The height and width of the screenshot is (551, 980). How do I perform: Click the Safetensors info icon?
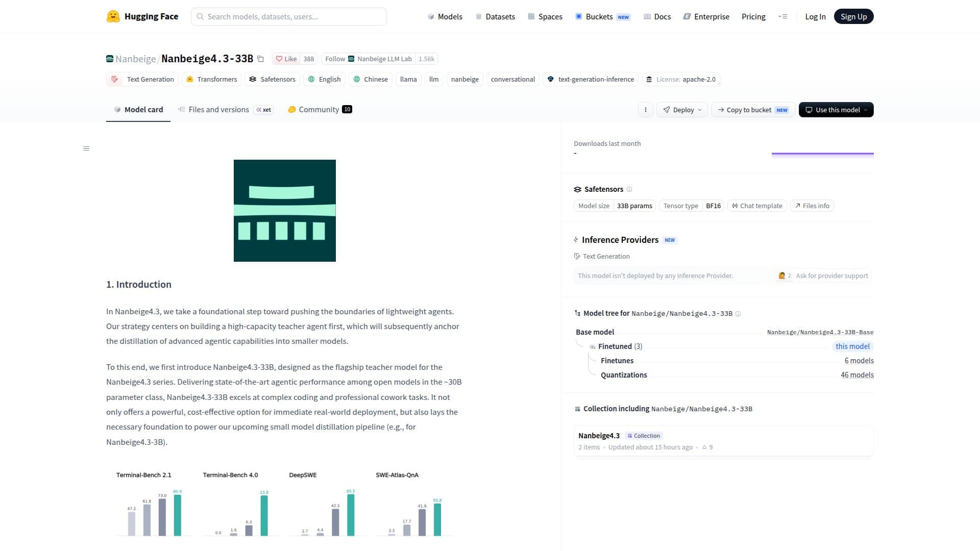(629, 189)
